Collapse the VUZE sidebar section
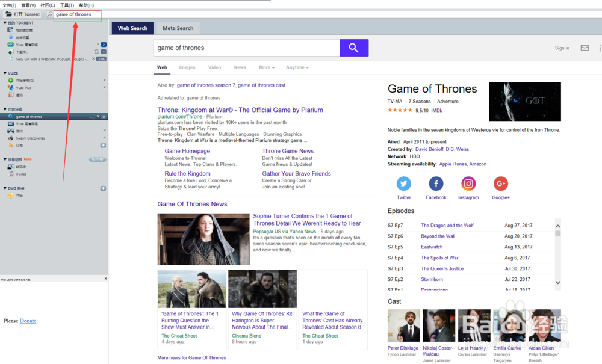This screenshot has height=364, width=602. [x=5, y=73]
